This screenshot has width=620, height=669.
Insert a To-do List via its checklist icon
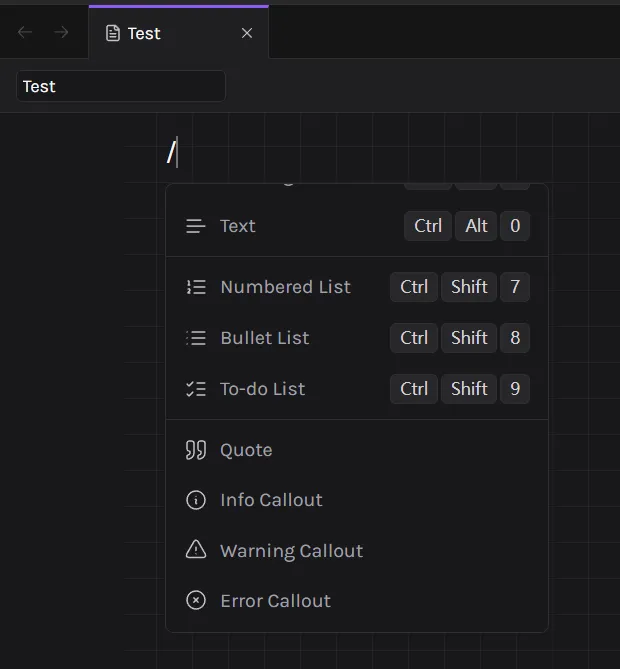196,389
